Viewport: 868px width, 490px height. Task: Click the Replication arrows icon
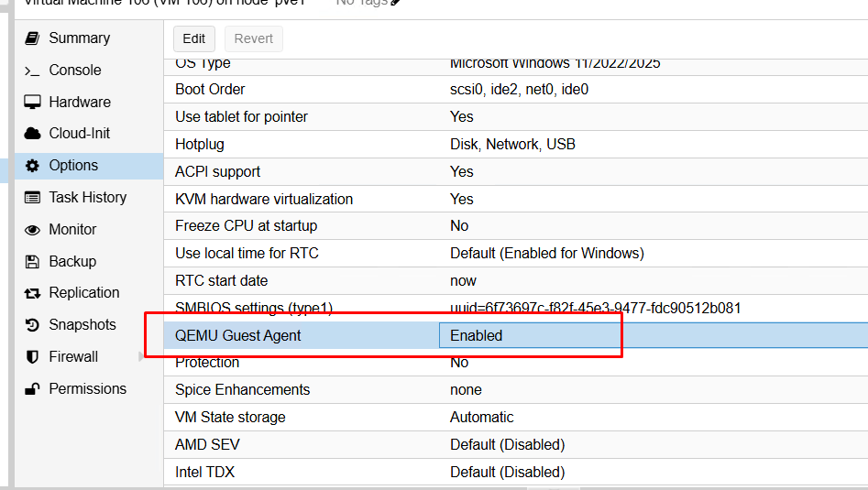pos(33,293)
